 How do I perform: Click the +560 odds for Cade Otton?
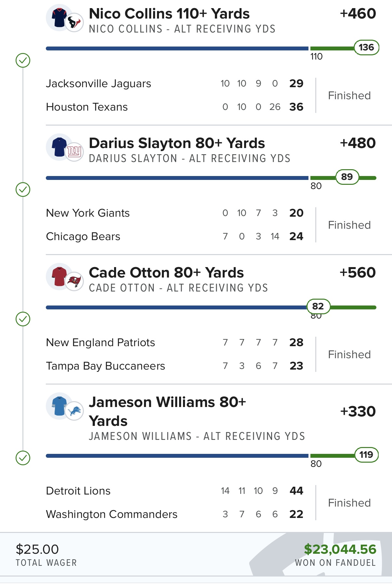click(x=358, y=273)
